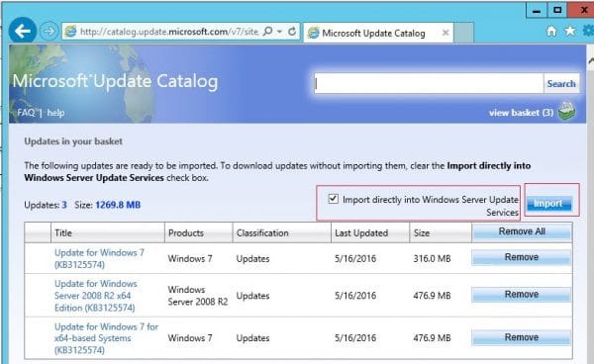Viewport: 594px width, 364px height.
Task: Click the Microsoft Update Catalog banner title
Action: coord(115,81)
